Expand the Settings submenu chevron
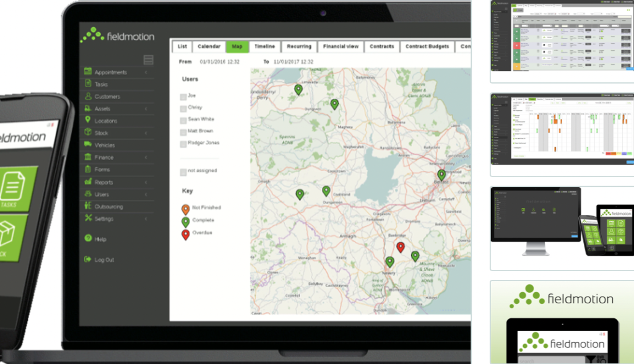The width and height of the screenshot is (634, 364). point(146,219)
